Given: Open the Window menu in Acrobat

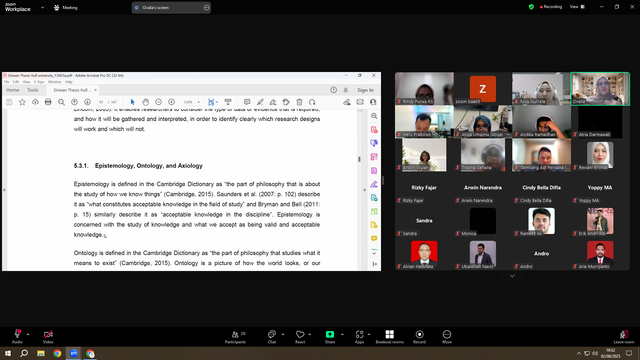Looking at the screenshot, I should pyautogui.click(x=54, y=82).
